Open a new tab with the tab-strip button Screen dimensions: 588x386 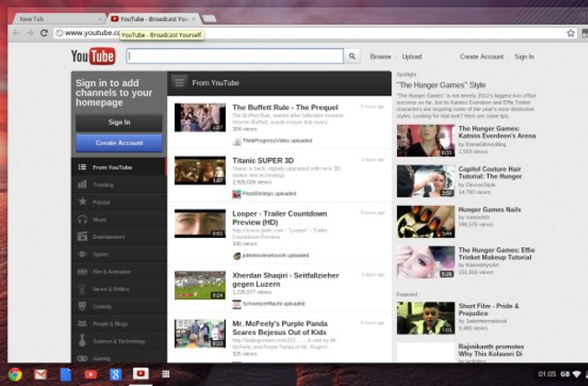pyautogui.click(x=209, y=18)
